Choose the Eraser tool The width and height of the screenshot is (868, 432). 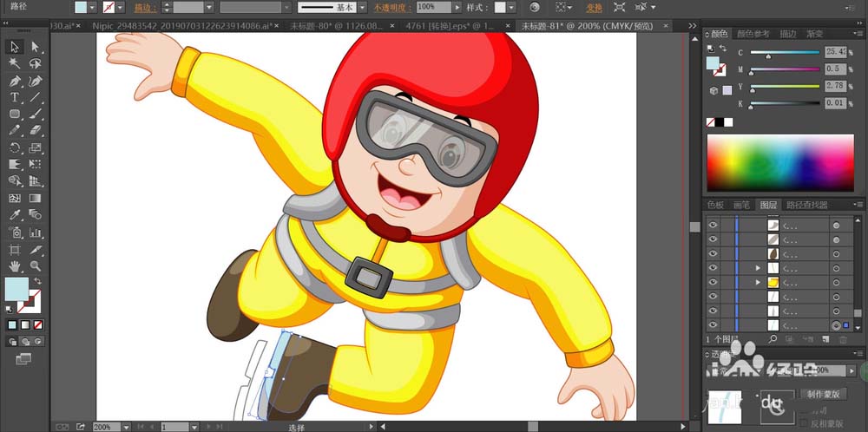point(36,130)
